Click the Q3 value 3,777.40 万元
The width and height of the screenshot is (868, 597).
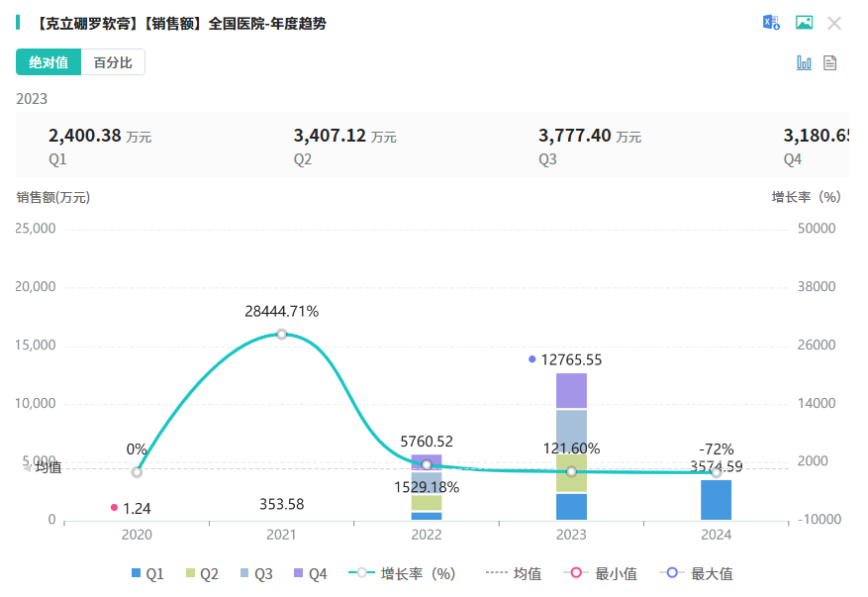tap(590, 136)
